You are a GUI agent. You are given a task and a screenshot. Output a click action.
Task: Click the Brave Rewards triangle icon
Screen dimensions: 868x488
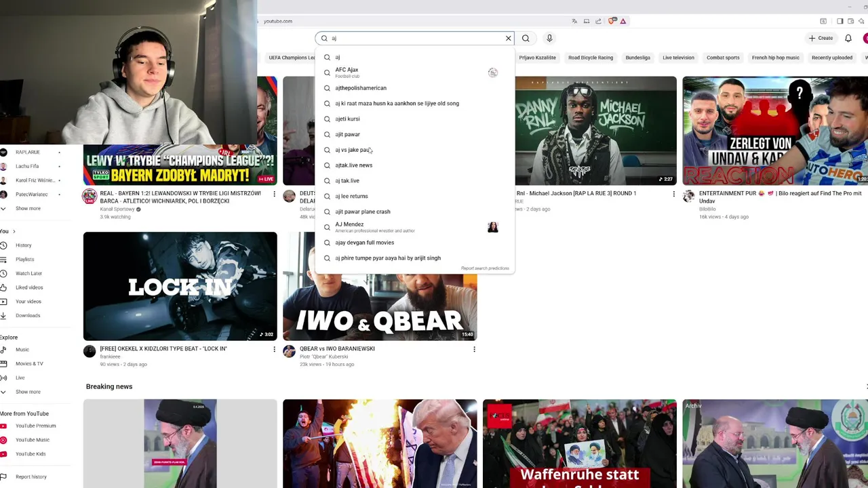coord(623,21)
